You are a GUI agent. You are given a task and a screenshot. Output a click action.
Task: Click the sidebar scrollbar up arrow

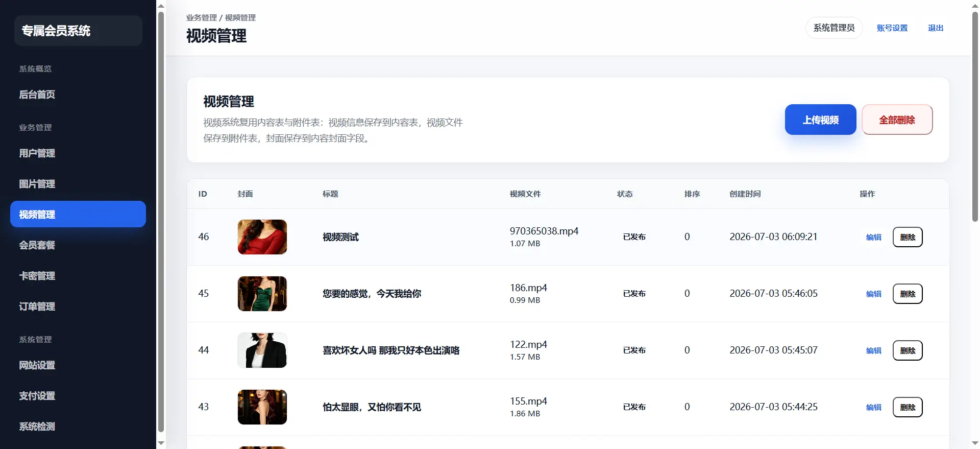point(161,6)
